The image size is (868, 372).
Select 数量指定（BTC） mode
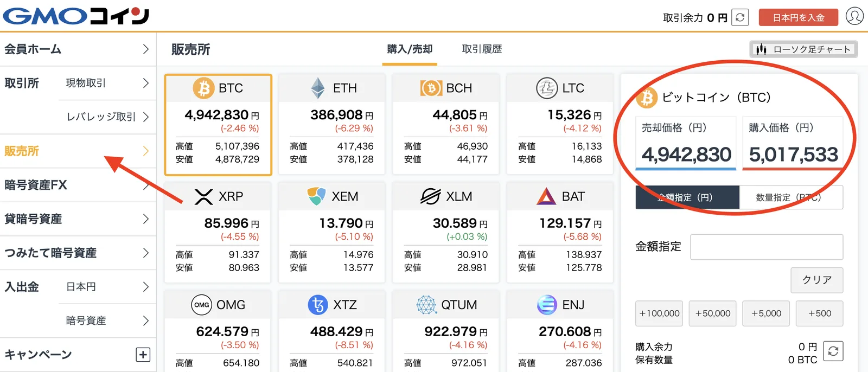(791, 197)
